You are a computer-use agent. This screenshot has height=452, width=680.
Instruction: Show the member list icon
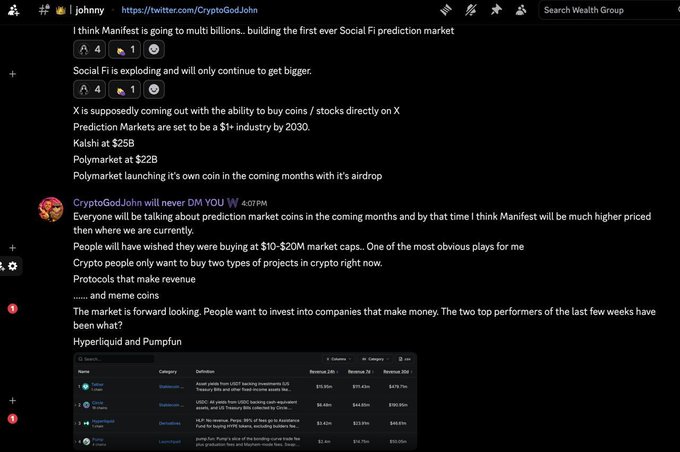(x=521, y=10)
